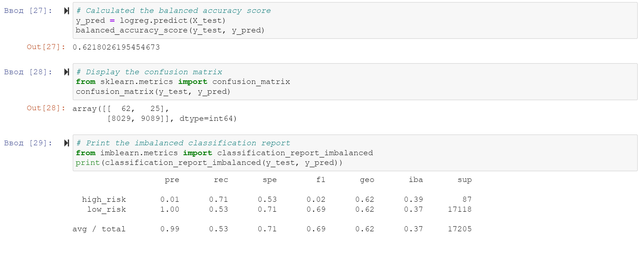Click the print(classification_report_imbalanced...) line
The image size is (644, 253).
(209, 163)
